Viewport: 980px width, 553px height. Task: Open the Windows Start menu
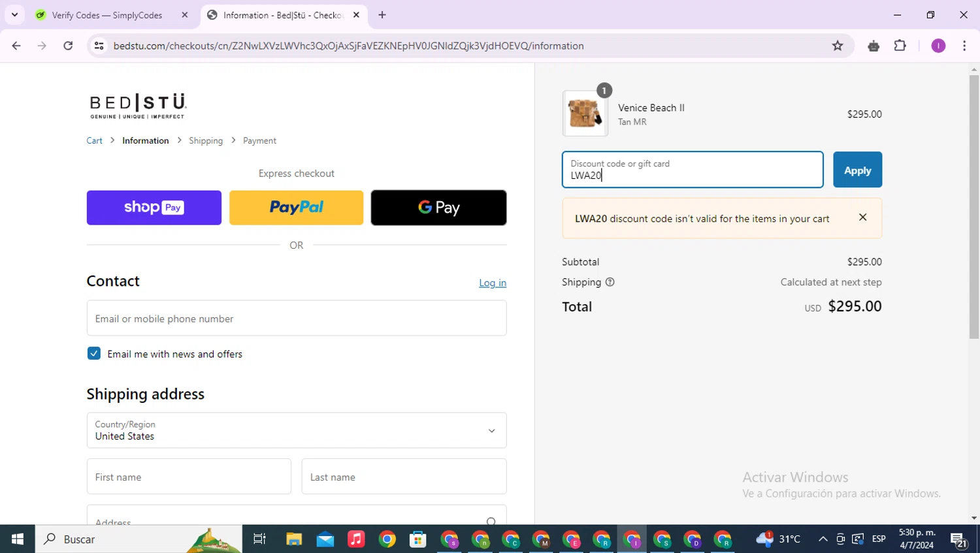coord(18,539)
